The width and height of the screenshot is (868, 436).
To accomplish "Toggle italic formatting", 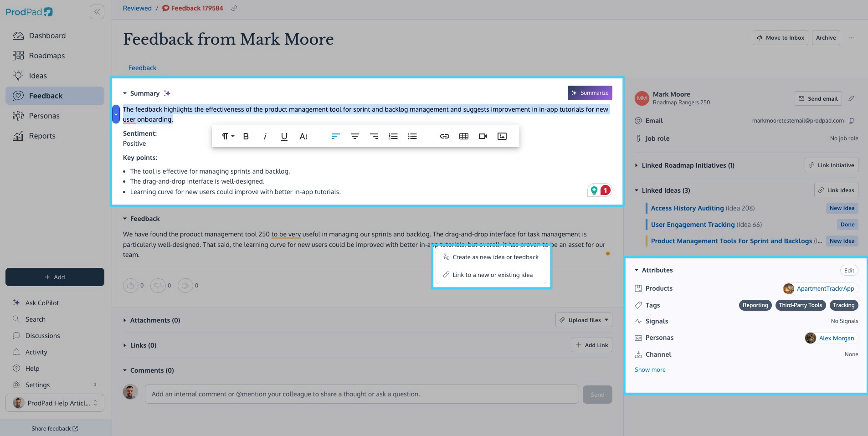I will [265, 136].
